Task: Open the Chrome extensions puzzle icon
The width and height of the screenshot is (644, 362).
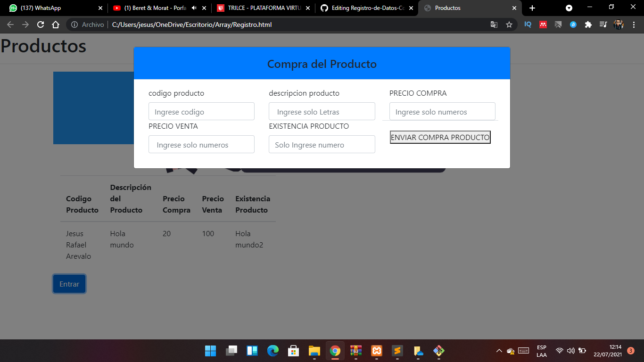Action: tap(588, 24)
